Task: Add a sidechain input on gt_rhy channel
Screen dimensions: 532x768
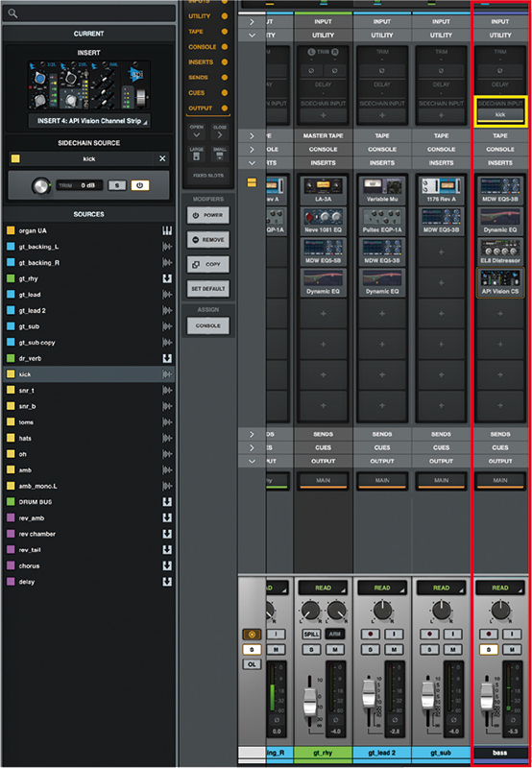Action: (323, 115)
